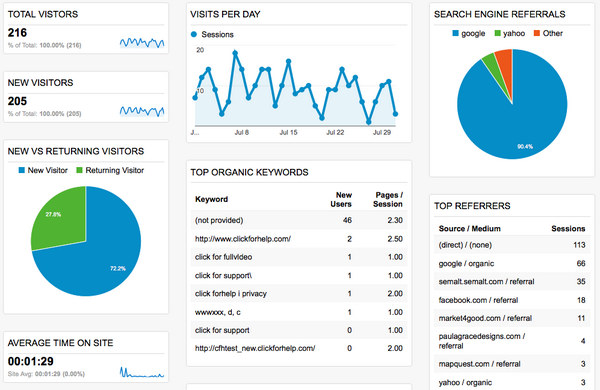Select the facebook.com / referral row
This screenshot has height=390, width=600.
(x=512, y=300)
